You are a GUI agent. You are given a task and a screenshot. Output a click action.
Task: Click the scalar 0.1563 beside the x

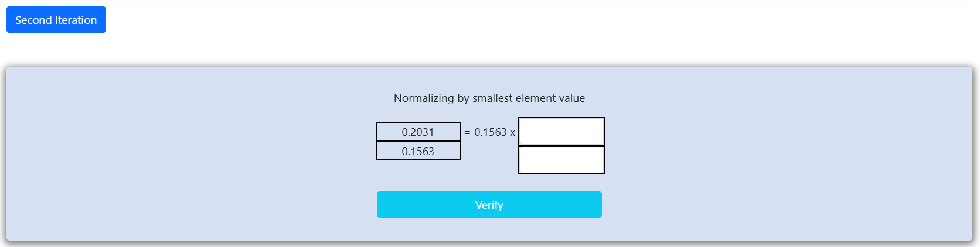tap(490, 132)
